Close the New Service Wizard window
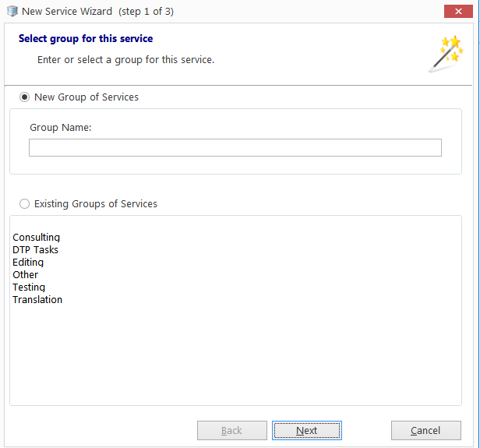 pyautogui.click(x=458, y=12)
